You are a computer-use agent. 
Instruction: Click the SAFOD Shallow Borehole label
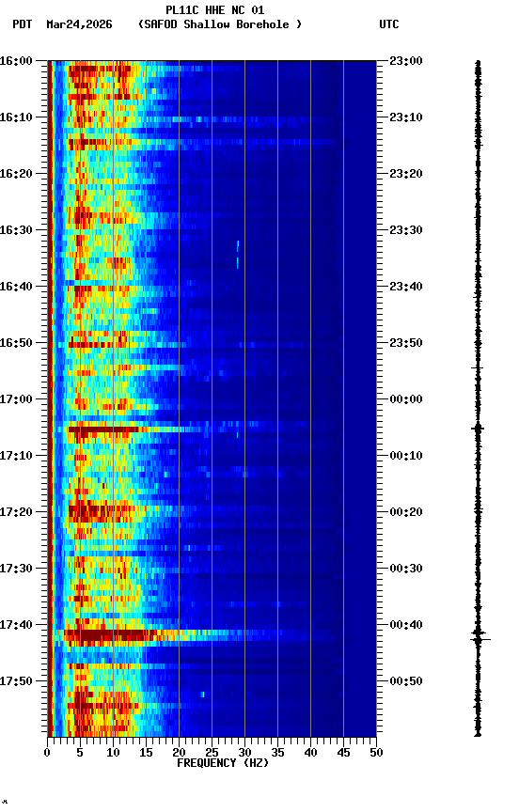(x=220, y=24)
